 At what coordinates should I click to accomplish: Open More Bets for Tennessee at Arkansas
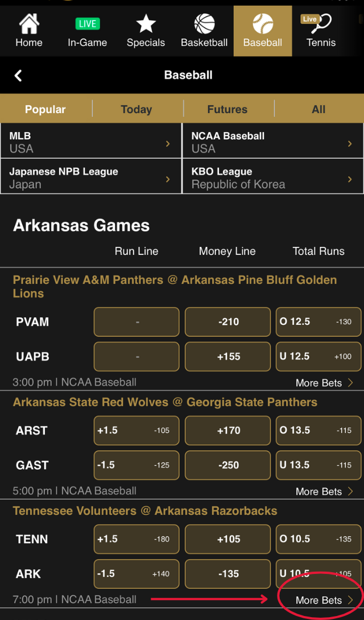coord(324,600)
